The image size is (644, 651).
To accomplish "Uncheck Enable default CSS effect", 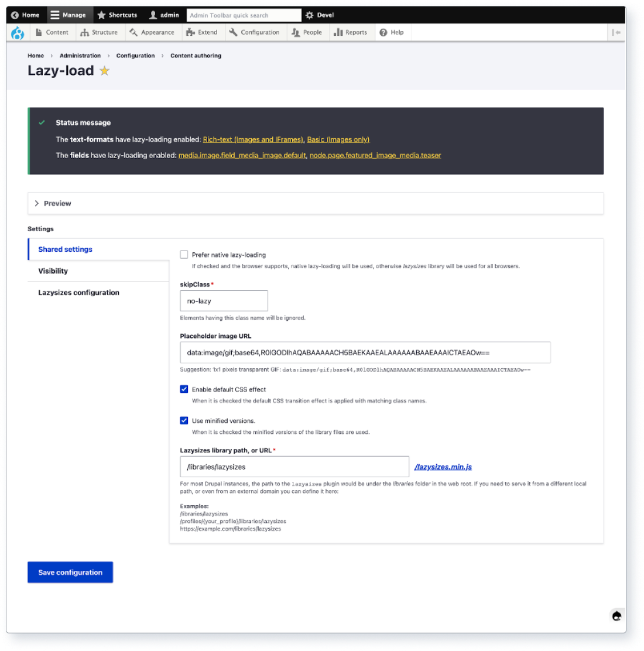I will 184,389.
